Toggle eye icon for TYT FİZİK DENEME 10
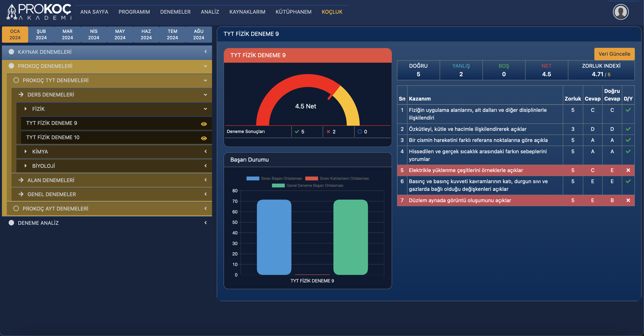Image resolution: width=644 pixels, height=336 pixels. [x=204, y=138]
